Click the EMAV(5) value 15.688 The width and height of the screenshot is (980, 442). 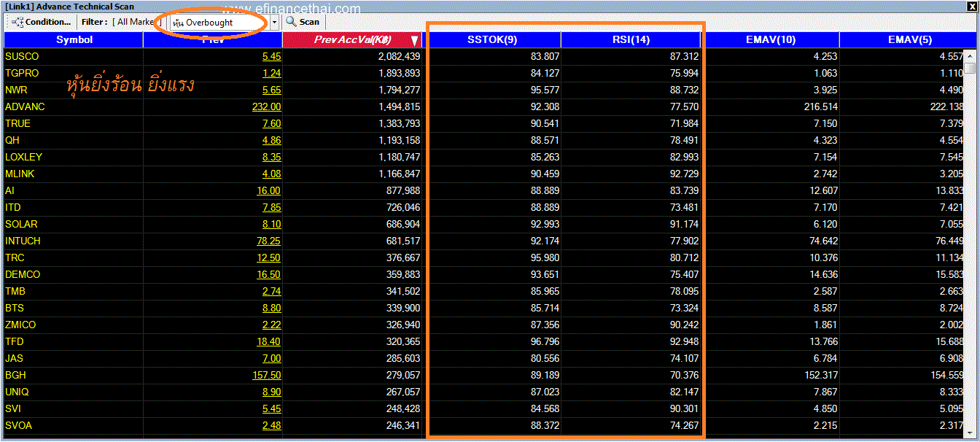coord(948,341)
